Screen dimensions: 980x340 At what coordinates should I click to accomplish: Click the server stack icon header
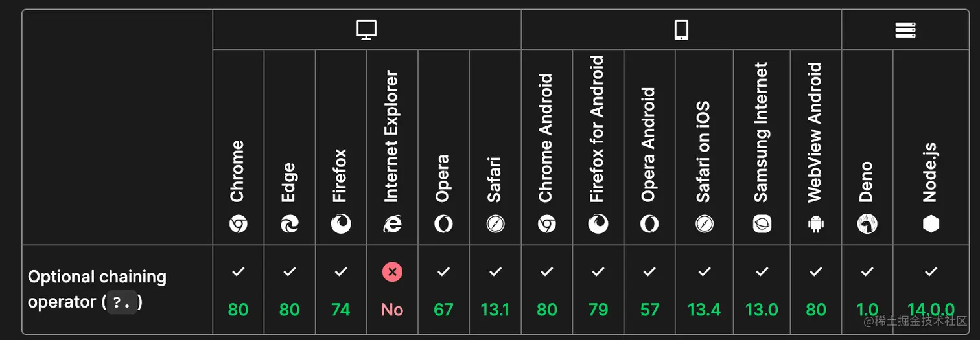[905, 30]
